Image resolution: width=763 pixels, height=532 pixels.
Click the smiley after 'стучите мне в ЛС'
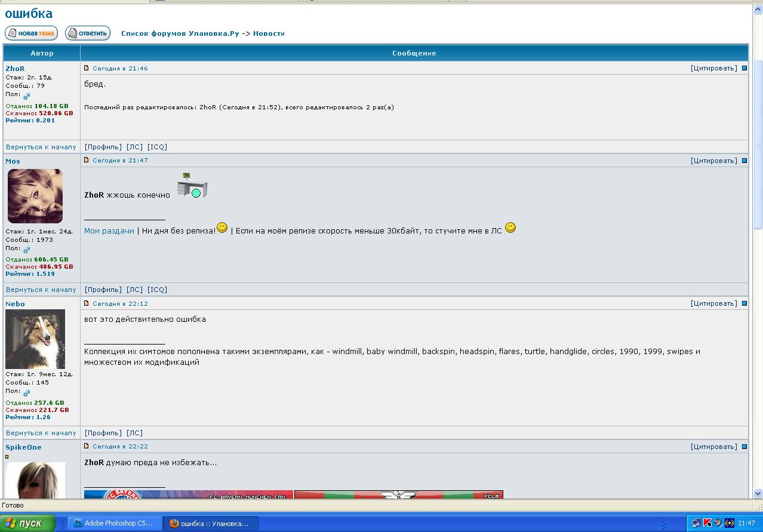click(x=510, y=227)
